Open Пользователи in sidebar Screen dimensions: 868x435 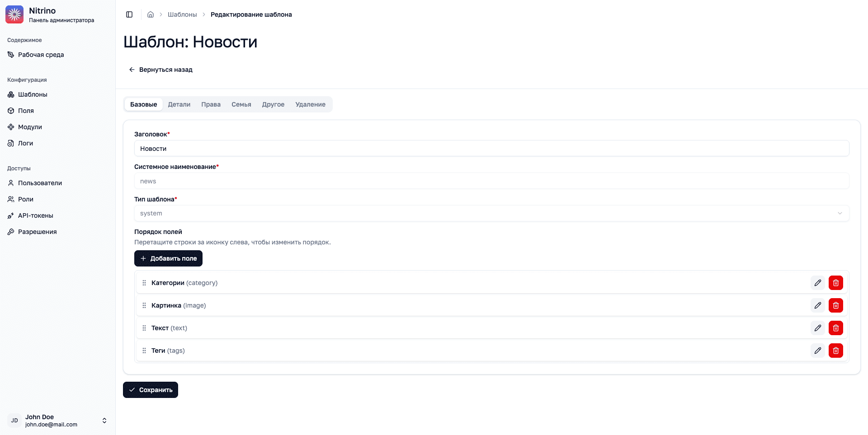pos(58,183)
